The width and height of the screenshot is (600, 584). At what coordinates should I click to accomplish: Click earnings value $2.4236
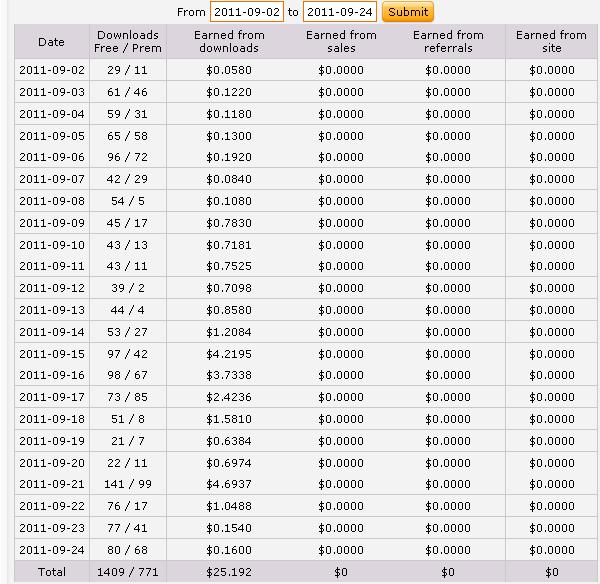(229, 397)
